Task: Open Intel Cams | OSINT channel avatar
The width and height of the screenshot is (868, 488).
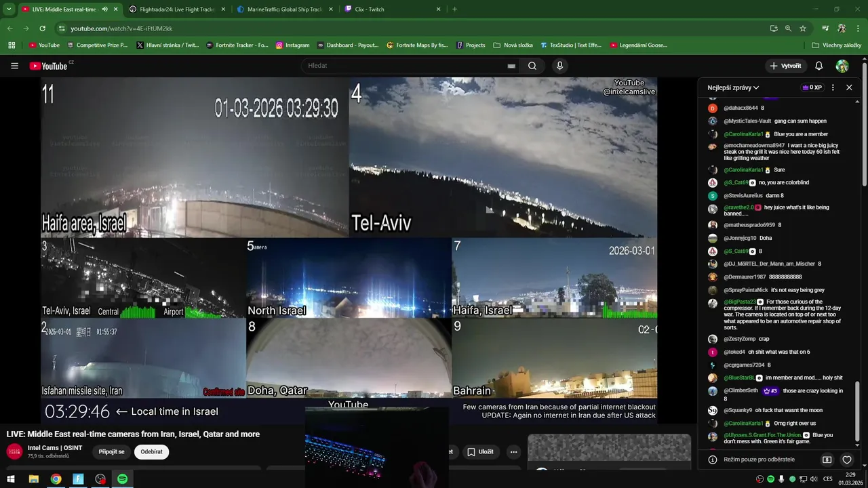Action: tap(14, 451)
